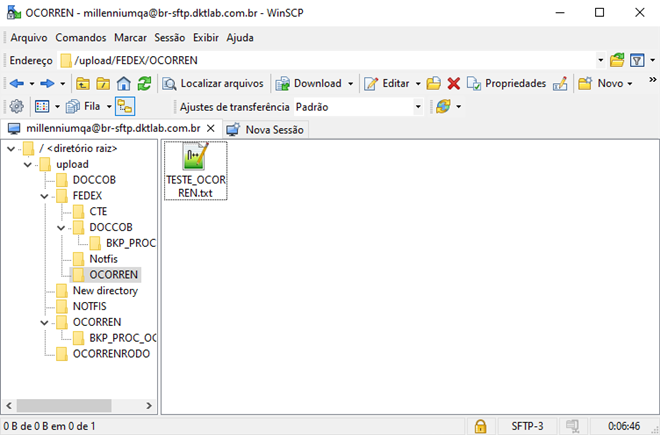Viewport: 660px width, 435px height.
Task: Select the upload folder in tree
Action: [72, 164]
